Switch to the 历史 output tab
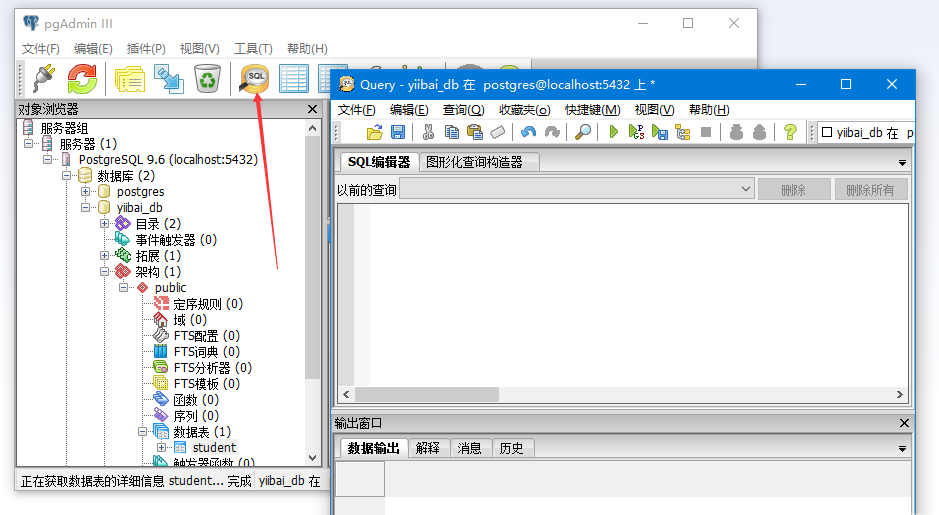 tap(511, 449)
